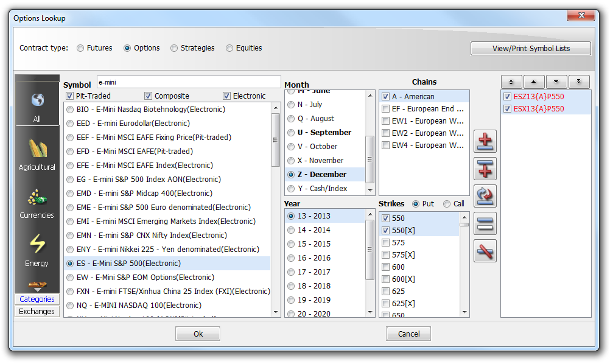This screenshot has width=613, height=364.
Task: Switch to Exchanges tab
Action: coord(37,312)
